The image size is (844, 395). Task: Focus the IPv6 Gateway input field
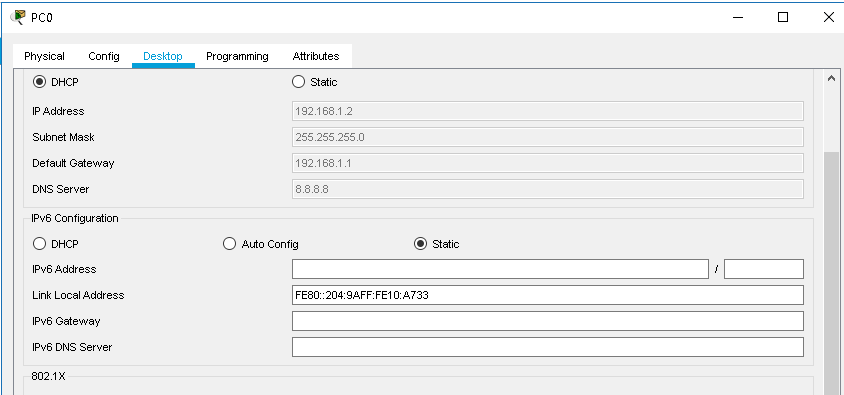point(547,321)
